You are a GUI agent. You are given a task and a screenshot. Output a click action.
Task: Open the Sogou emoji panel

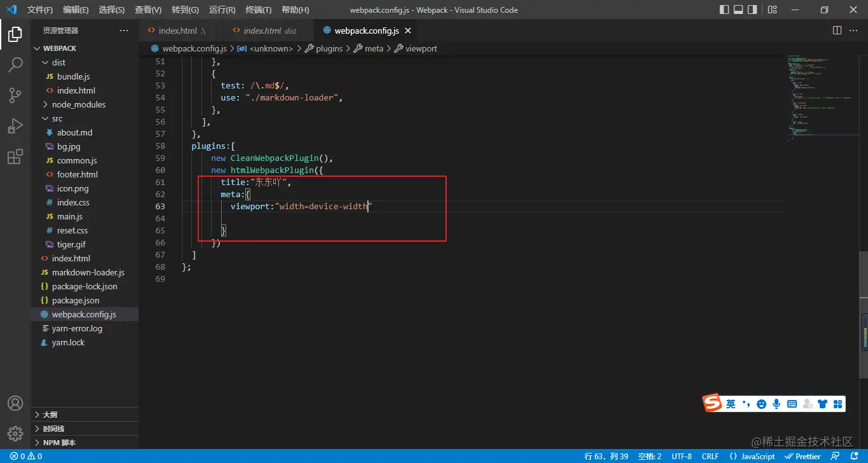click(761, 404)
